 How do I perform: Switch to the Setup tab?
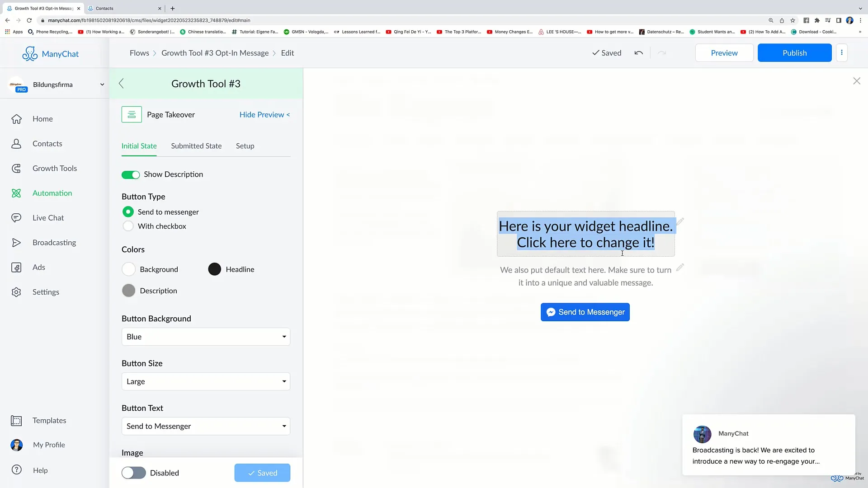click(x=245, y=145)
